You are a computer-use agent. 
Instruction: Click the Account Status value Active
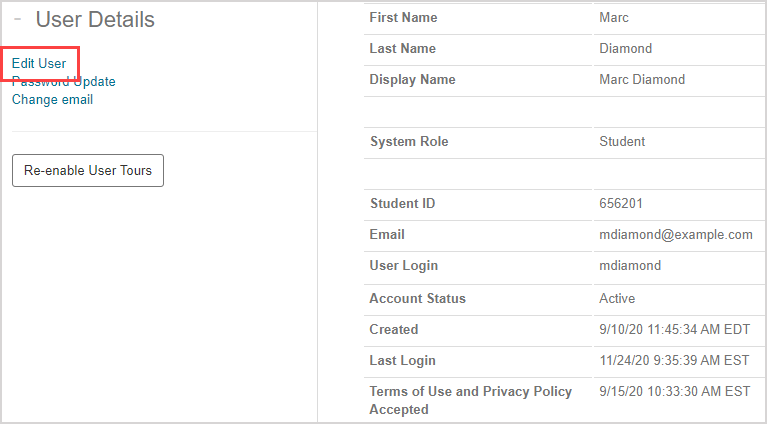[617, 298]
